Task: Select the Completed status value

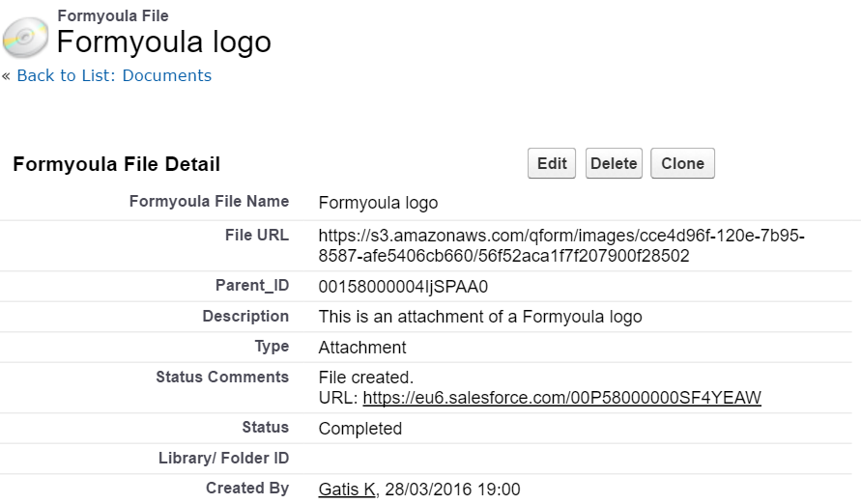Action: pos(360,429)
